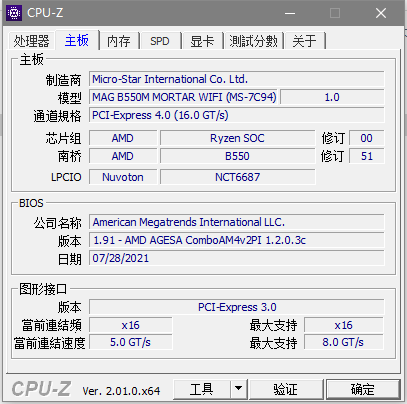Click BIOS date 07/28/2021
This screenshot has width=407, height=404.
[237, 258]
